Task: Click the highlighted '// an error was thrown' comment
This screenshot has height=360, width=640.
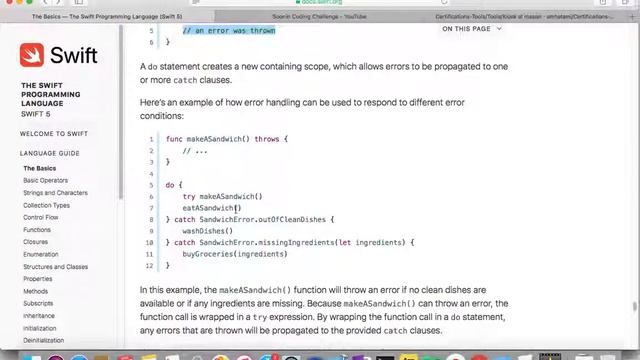Action: [x=229, y=31]
